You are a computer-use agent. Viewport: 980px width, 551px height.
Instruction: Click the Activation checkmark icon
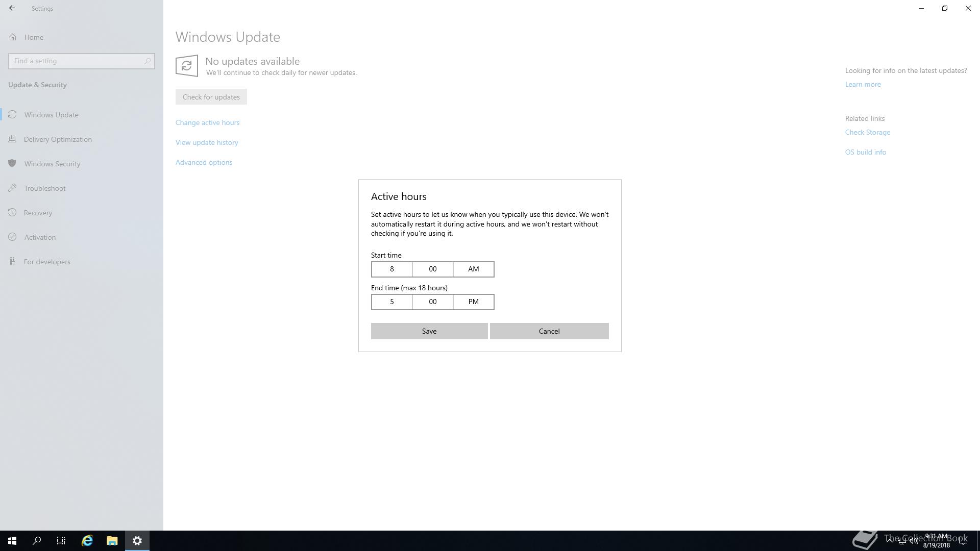point(13,237)
